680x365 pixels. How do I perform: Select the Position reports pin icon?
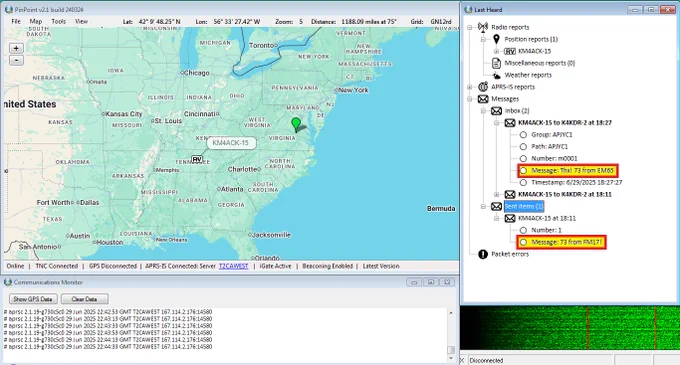tap(497, 39)
